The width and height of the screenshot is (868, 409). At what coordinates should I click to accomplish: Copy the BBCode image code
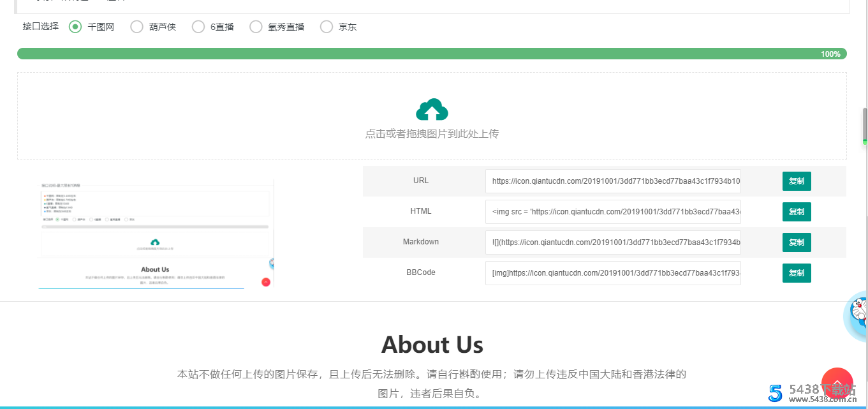pyautogui.click(x=796, y=273)
